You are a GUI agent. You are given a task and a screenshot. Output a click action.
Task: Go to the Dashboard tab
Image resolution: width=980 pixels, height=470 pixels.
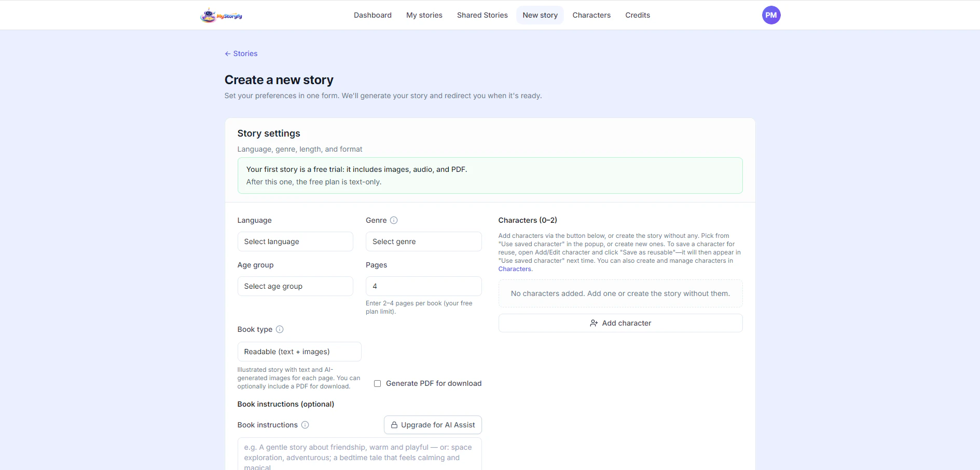click(x=372, y=15)
